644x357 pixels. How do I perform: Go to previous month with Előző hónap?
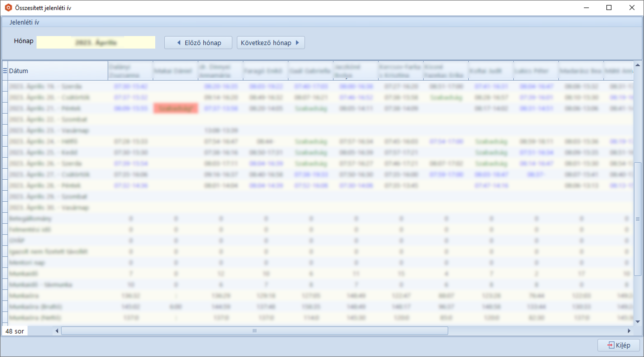click(x=198, y=43)
